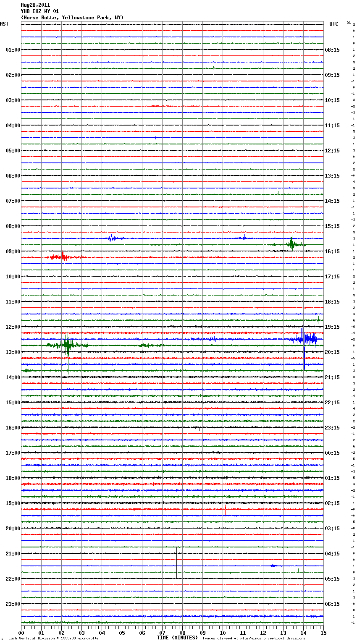Click the 18:15 UTC row label

tap(332, 302)
